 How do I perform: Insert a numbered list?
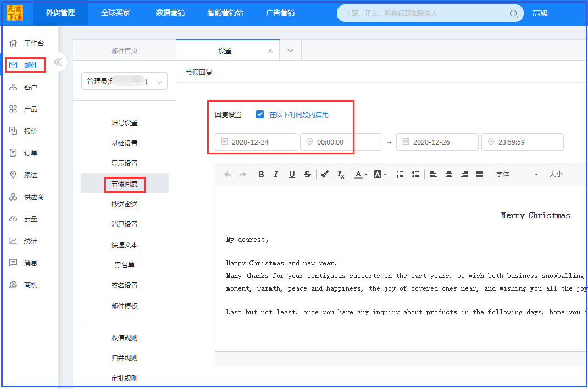click(x=400, y=174)
